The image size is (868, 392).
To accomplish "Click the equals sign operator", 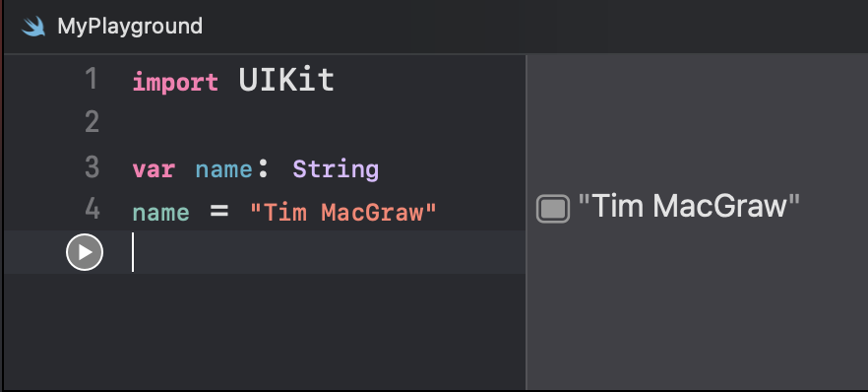I will tap(219, 212).
